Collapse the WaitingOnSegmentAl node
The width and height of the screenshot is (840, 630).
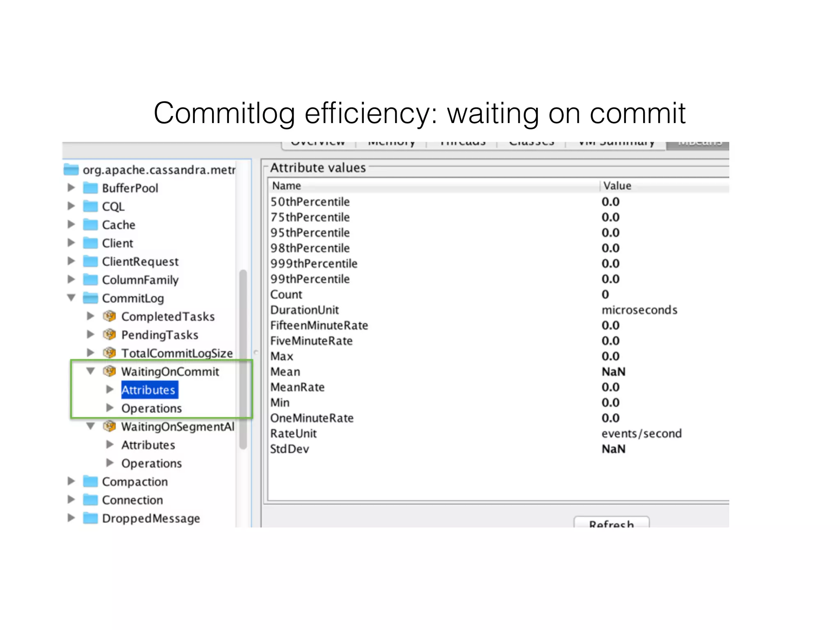click(x=91, y=426)
